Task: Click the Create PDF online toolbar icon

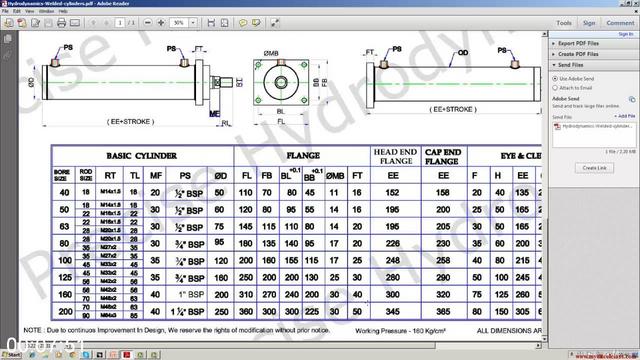Action: coord(22,23)
